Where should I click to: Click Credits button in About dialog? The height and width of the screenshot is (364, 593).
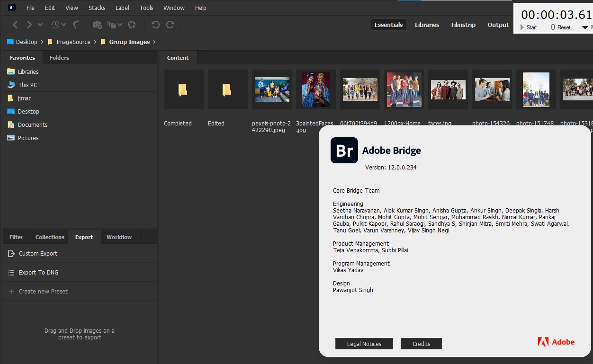pyautogui.click(x=421, y=344)
